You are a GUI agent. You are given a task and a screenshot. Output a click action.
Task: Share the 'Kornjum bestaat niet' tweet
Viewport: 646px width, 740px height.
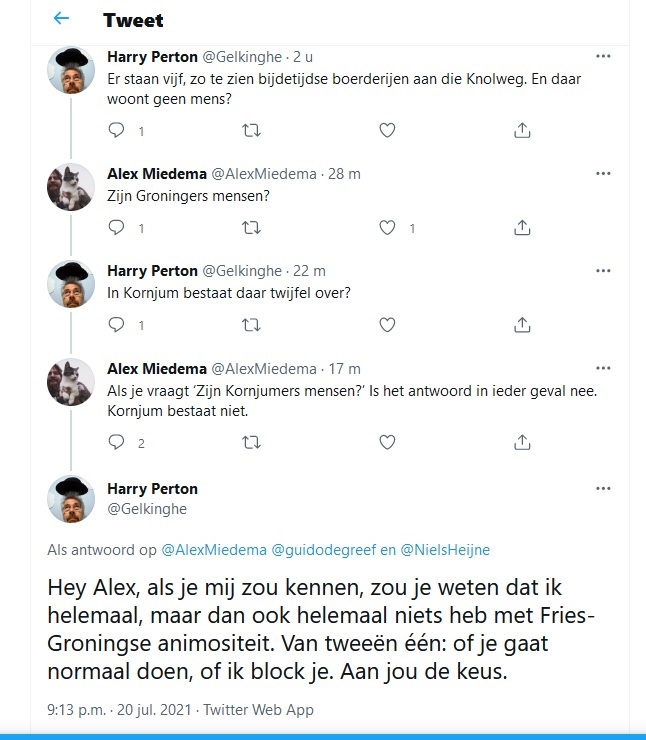[521, 442]
